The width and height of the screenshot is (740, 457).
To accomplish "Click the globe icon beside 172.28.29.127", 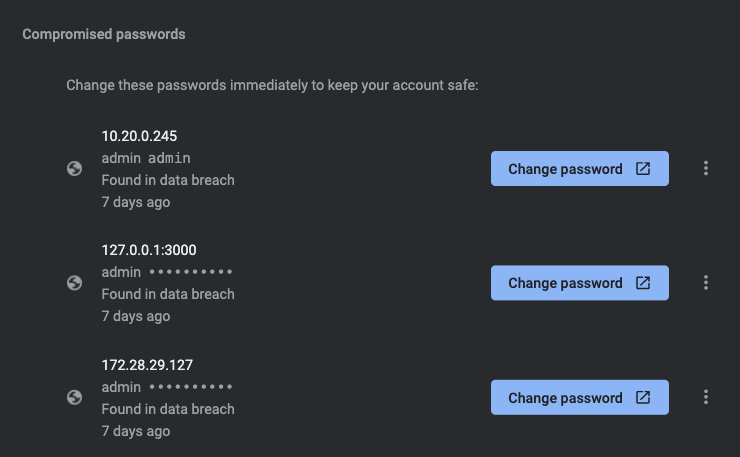I will (74, 397).
